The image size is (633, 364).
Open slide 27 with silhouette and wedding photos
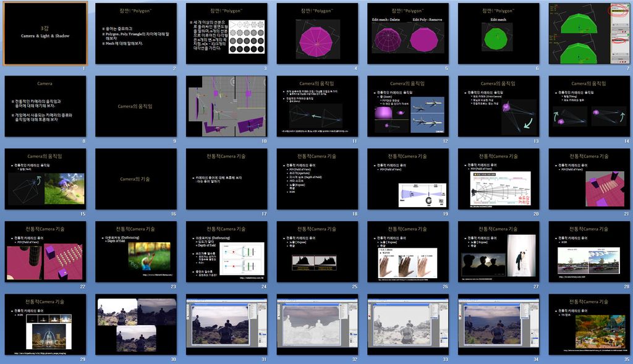tap(499, 252)
